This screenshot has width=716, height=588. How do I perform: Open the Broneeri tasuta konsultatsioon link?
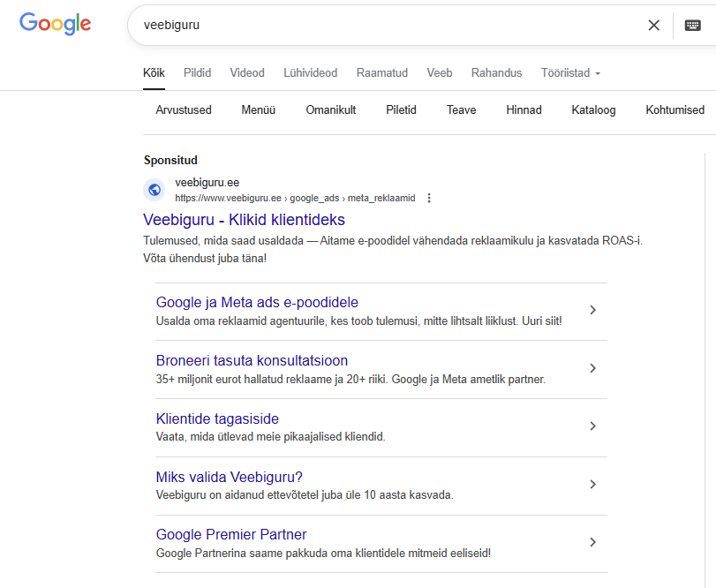(252, 360)
